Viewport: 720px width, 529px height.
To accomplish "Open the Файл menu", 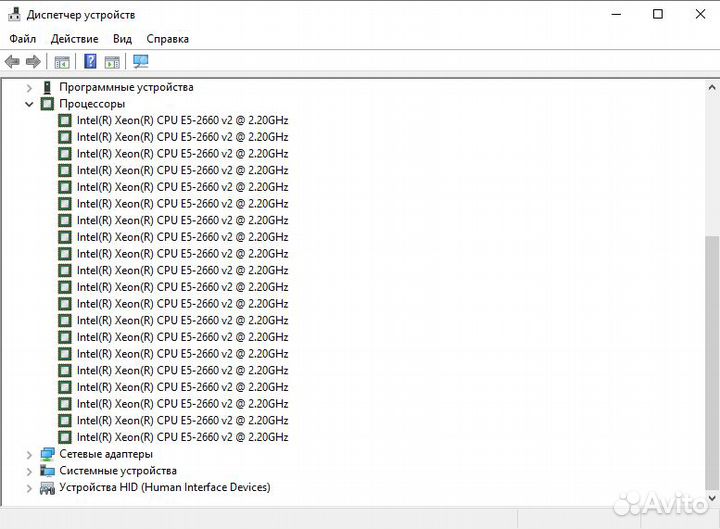I will click(x=22, y=39).
